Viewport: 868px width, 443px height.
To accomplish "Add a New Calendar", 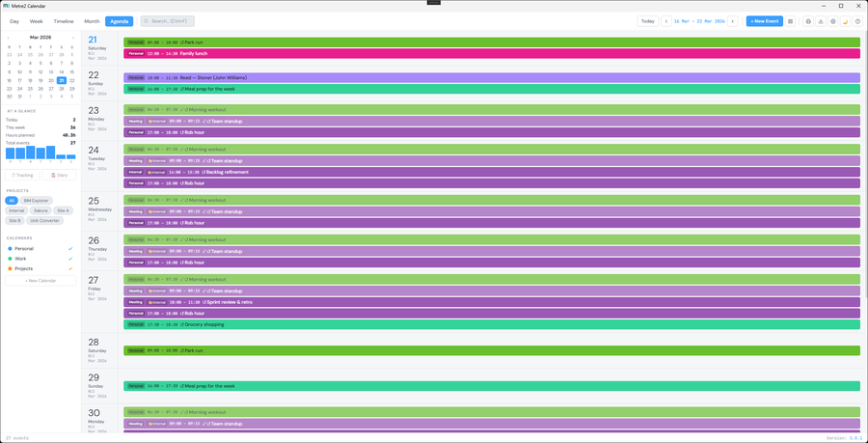I will pos(41,281).
